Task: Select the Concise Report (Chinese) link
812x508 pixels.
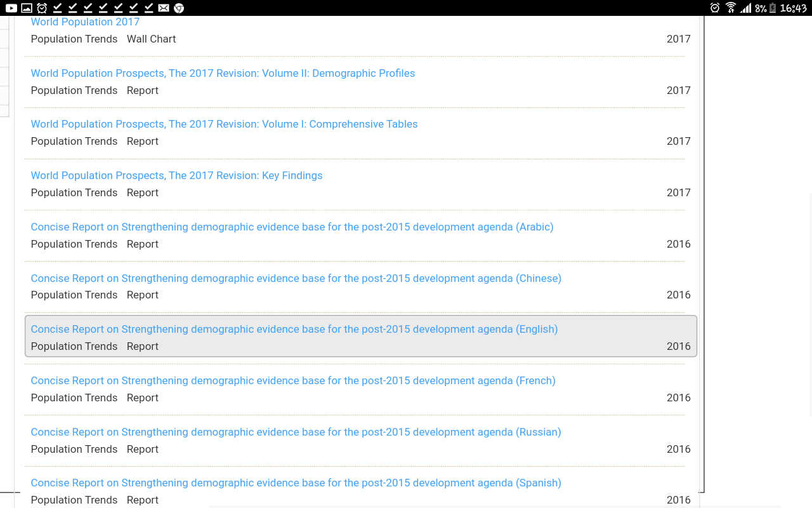Action: [296, 278]
